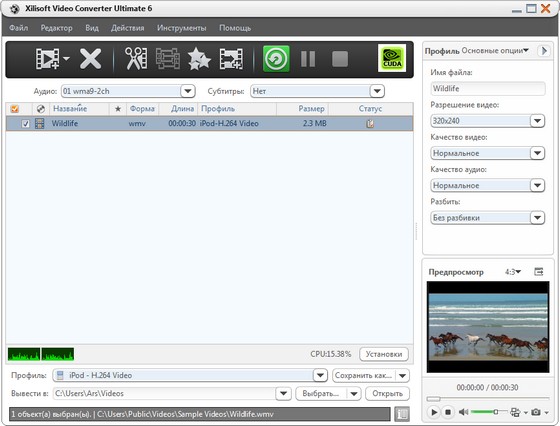Mute the preview with the speaker icon
This screenshot has width=560, height=426.
point(463,412)
